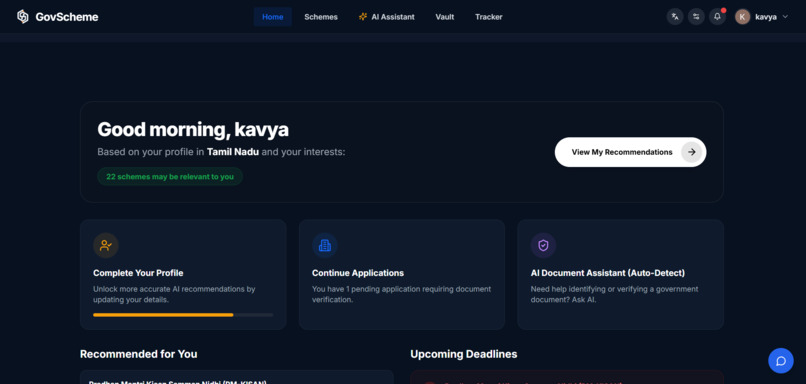Viewport: 806px width, 384px height.
Task: Click the Good morning, kavya heading
Action: point(193,130)
